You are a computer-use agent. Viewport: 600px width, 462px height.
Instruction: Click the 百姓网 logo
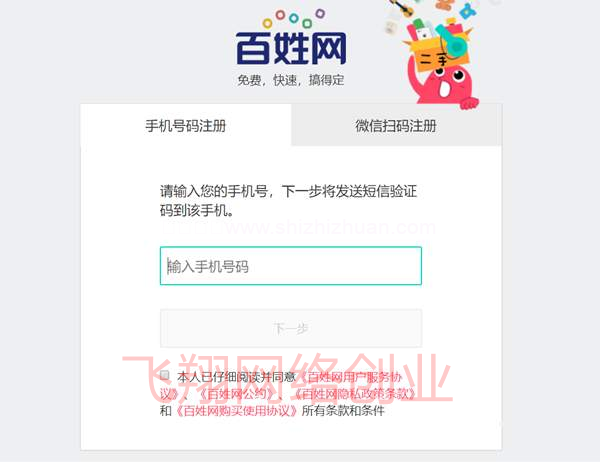pyautogui.click(x=291, y=48)
